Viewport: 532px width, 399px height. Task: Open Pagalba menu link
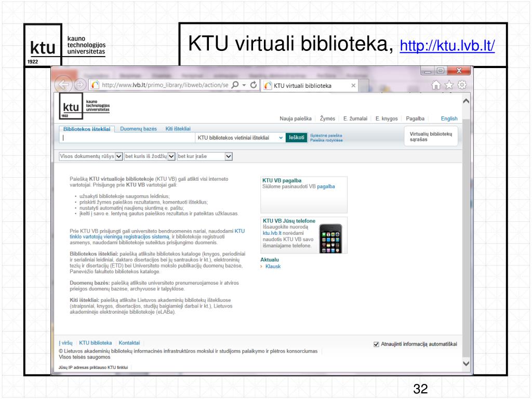(415, 118)
